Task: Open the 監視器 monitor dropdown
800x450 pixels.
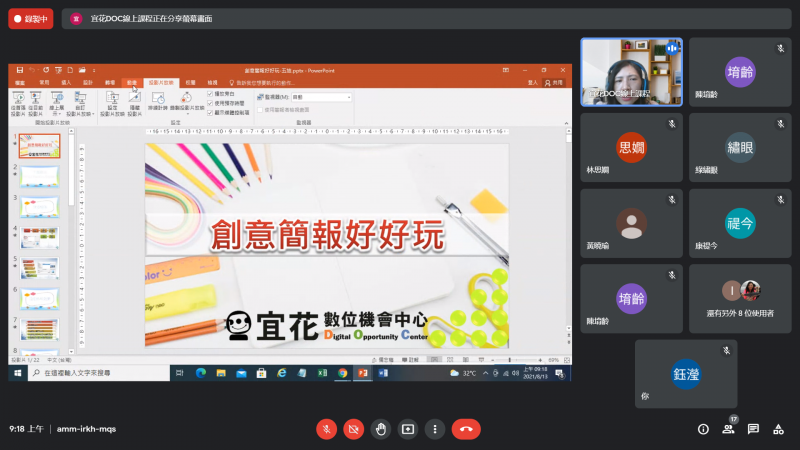Action: [321, 97]
